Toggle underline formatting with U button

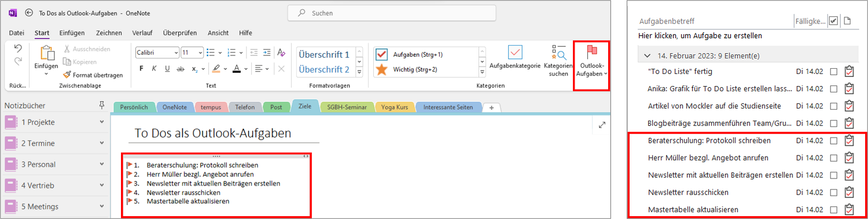tap(167, 69)
